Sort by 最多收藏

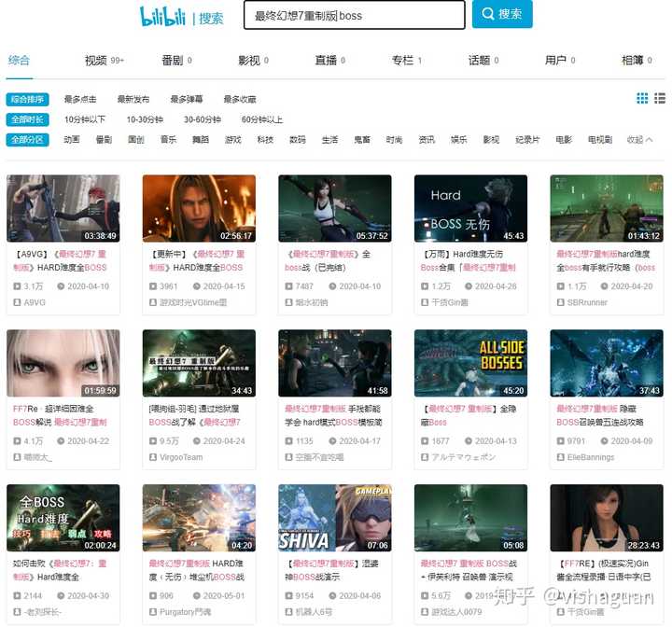(240, 100)
